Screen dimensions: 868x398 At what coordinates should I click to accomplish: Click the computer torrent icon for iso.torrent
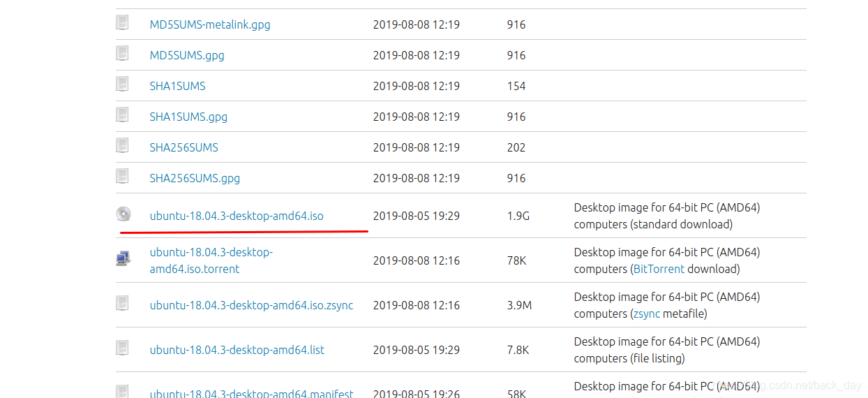pyautogui.click(x=123, y=258)
